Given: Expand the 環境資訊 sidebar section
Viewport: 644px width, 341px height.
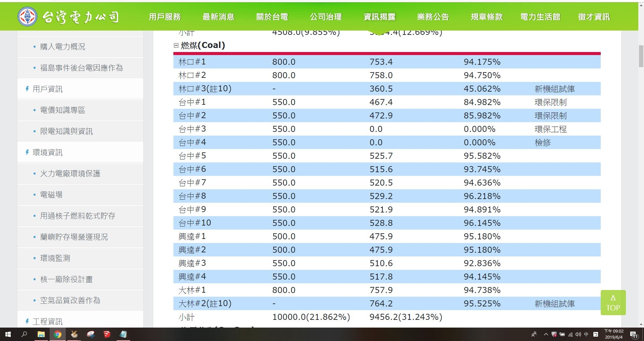Looking at the screenshot, I should [x=47, y=152].
